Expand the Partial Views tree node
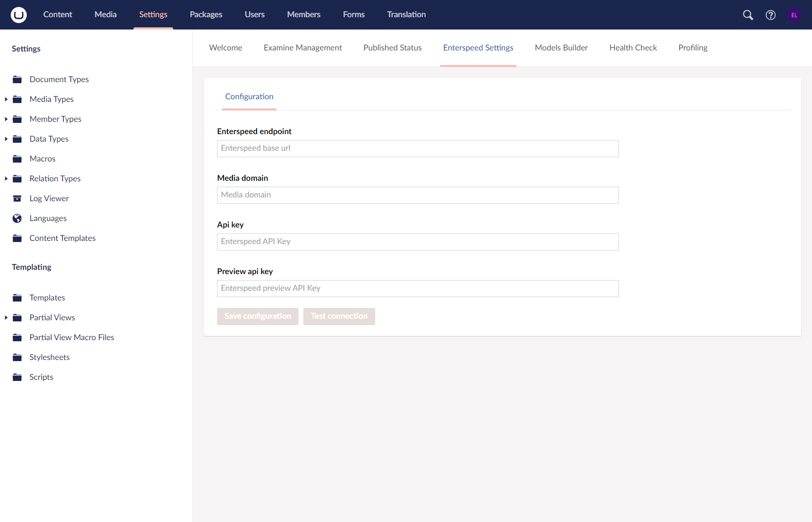812x522 pixels. [x=6, y=318]
